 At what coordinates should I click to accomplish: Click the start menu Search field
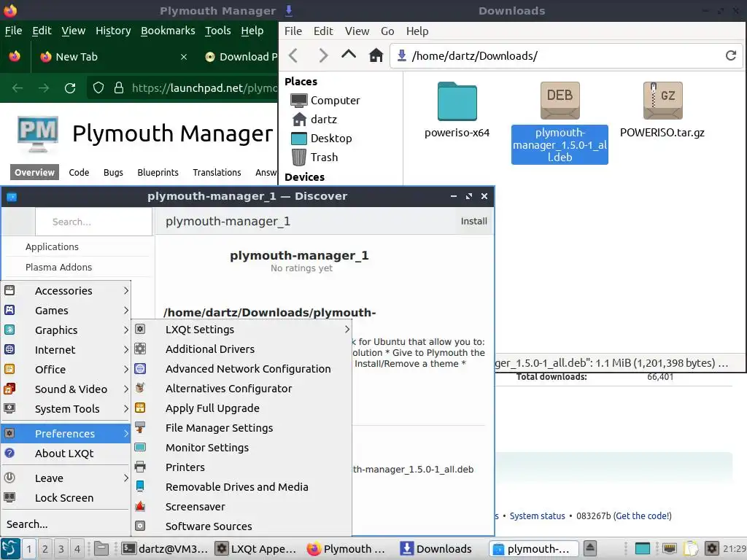point(66,524)
